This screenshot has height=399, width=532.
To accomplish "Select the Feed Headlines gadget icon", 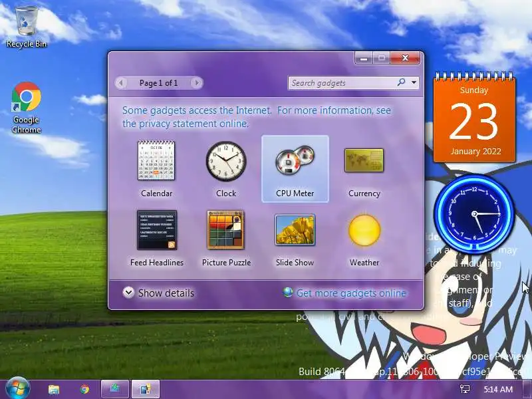I will [x=157, y=230].
